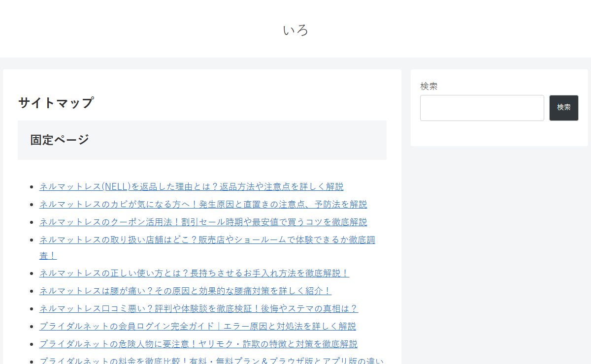Image resolution: width=591 pixels, height=364 pixels.
Task: Click the 検索 label above the search box
Action: click(429, 86)
